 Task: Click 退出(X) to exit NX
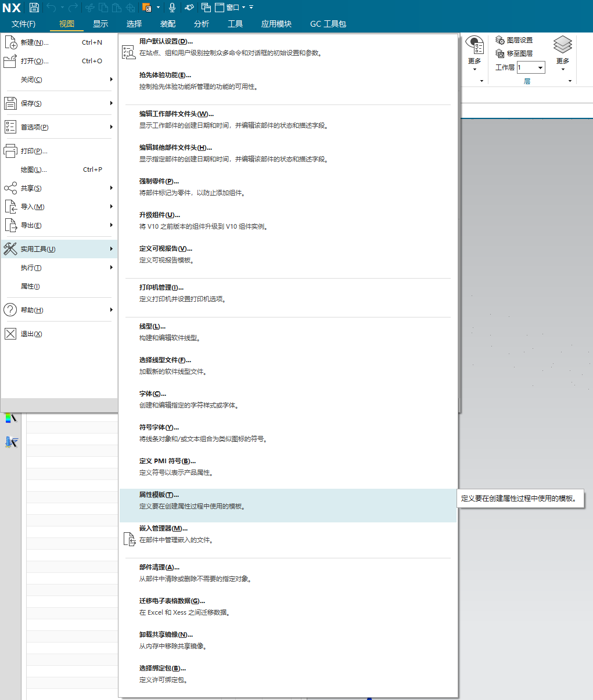(31, 334)
